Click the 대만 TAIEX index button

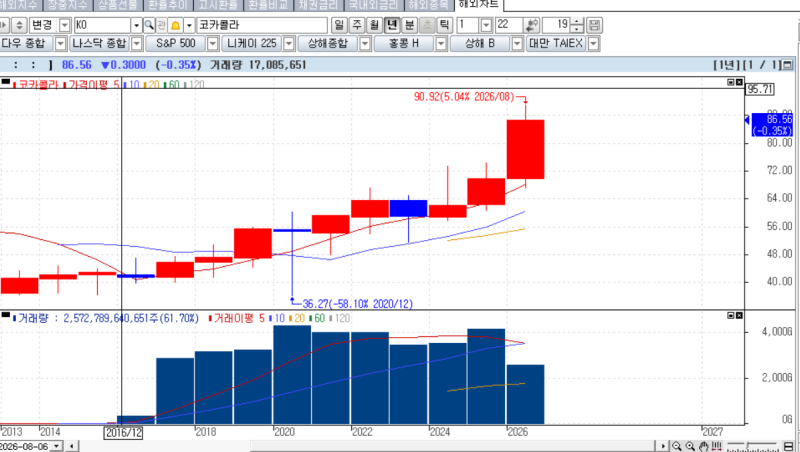coord(556,44)
